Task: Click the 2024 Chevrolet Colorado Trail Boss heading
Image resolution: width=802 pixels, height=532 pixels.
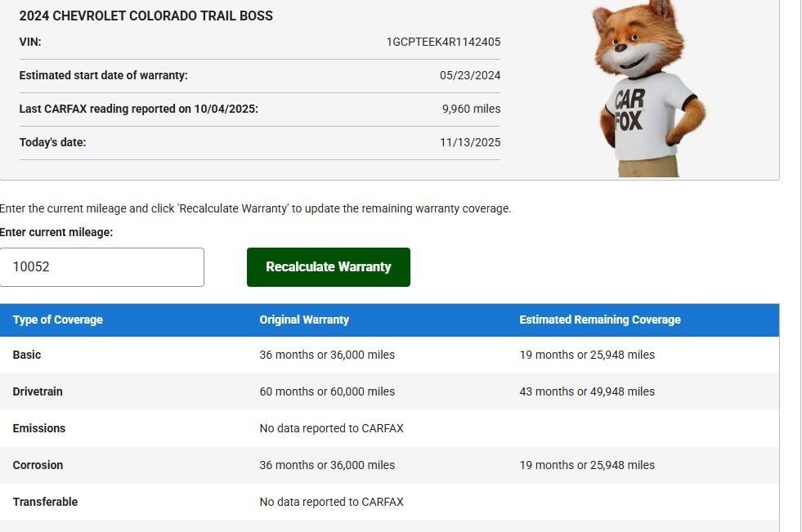Action: click(146, 16)
